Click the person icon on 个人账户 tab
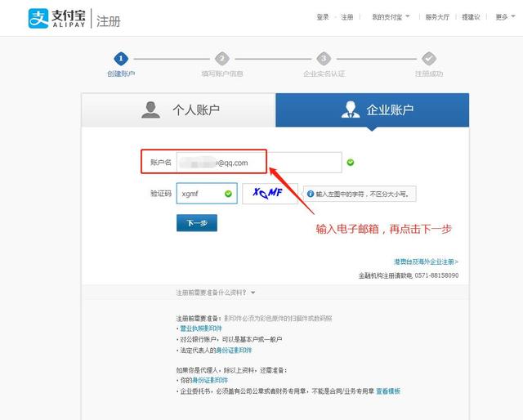Image resolution: width=523 pixels, height=420 pixels. tap(150, 109)
